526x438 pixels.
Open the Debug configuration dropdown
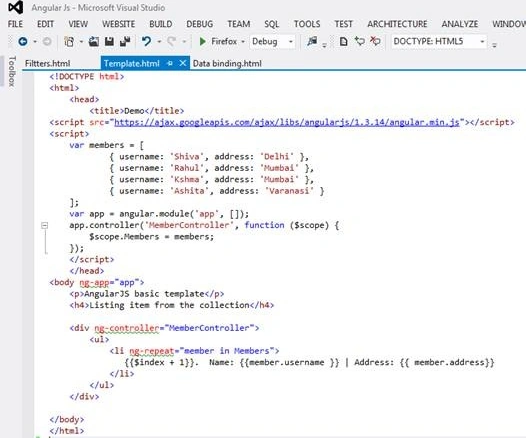[291, 42]
